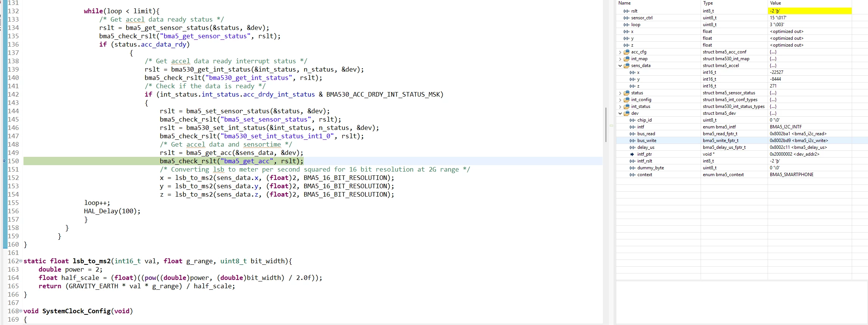Screen dimensions: 868x325
Task: Click the instruction pointer marker at line 150
Action: click(x=5, y=161)
